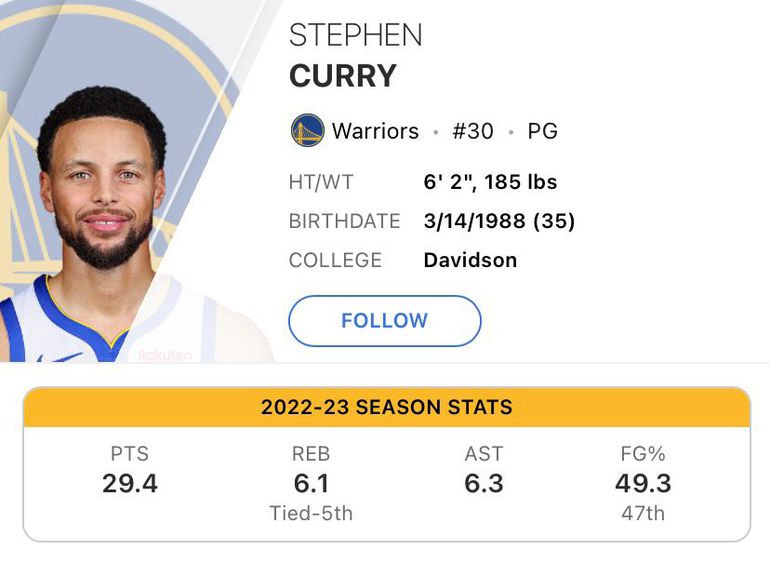Select the jersey number #30
The height and width of the screenshot is (563, 770).
tap(473, 131)
